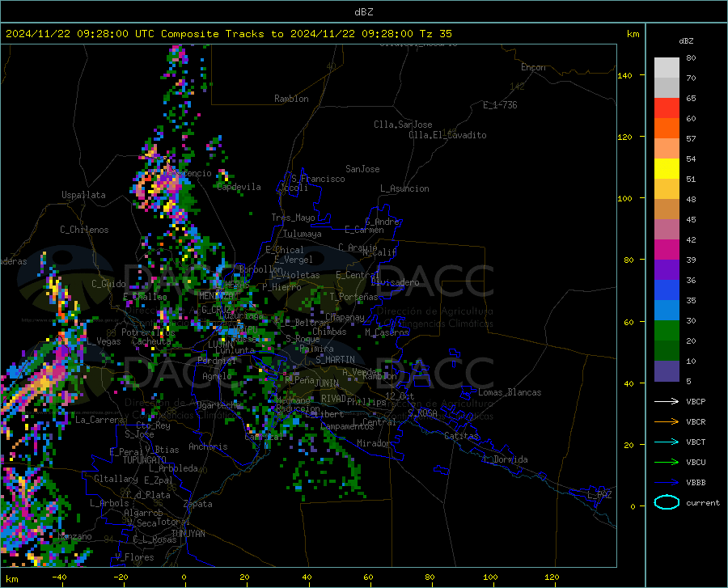Click the 'Uspallata' map label

point(83,196)
